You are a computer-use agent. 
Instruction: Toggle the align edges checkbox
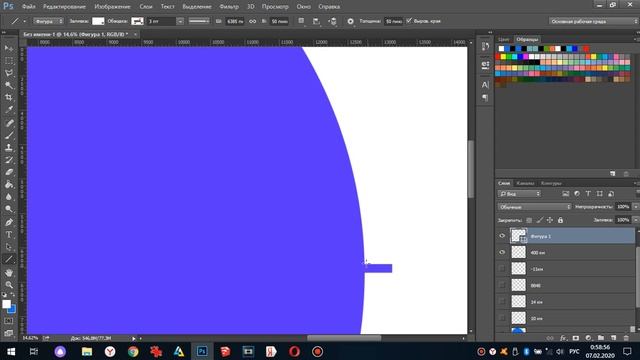click(x=409, y=21)
